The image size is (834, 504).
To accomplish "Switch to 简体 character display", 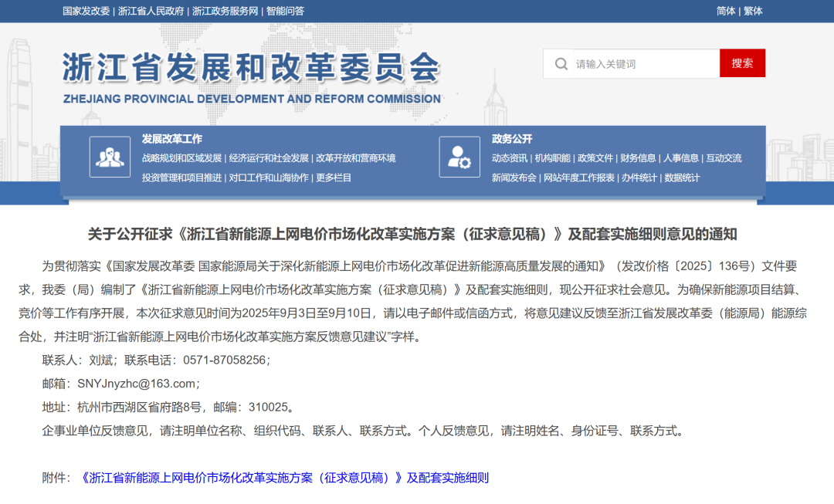I will pyautogui.click(x=726, y=12).
